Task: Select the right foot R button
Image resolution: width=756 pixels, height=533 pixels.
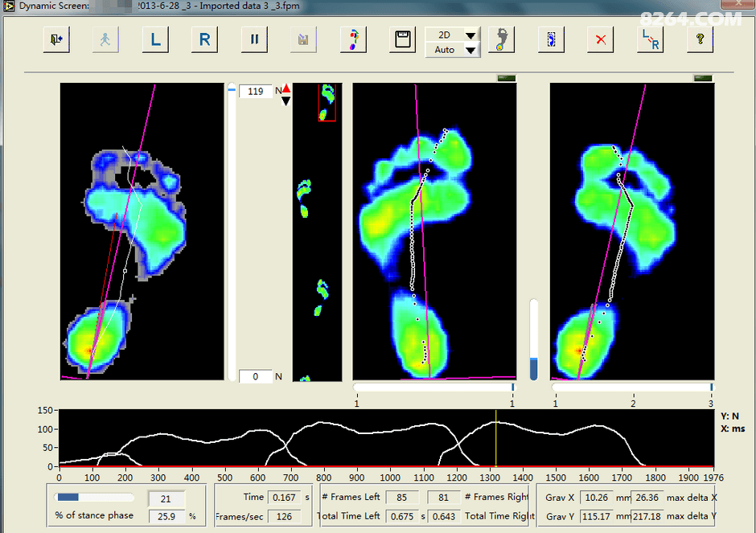Action: click(205, 39)
